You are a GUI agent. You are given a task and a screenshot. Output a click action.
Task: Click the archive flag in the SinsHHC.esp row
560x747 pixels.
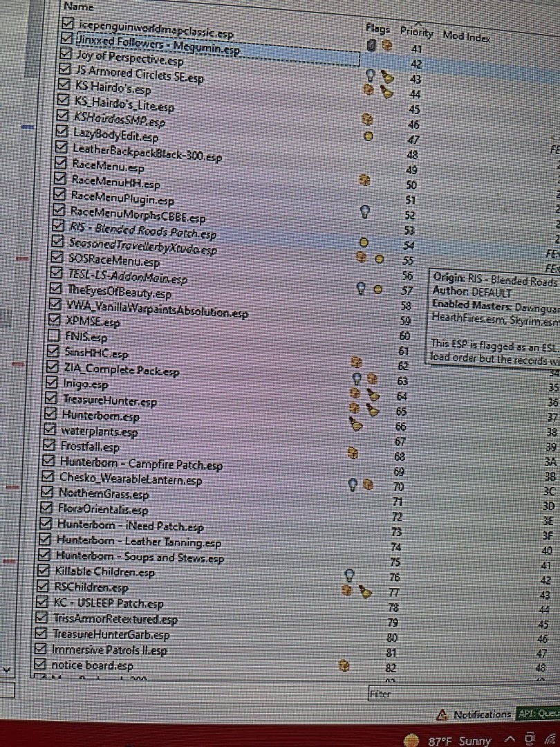coord(356,363)
